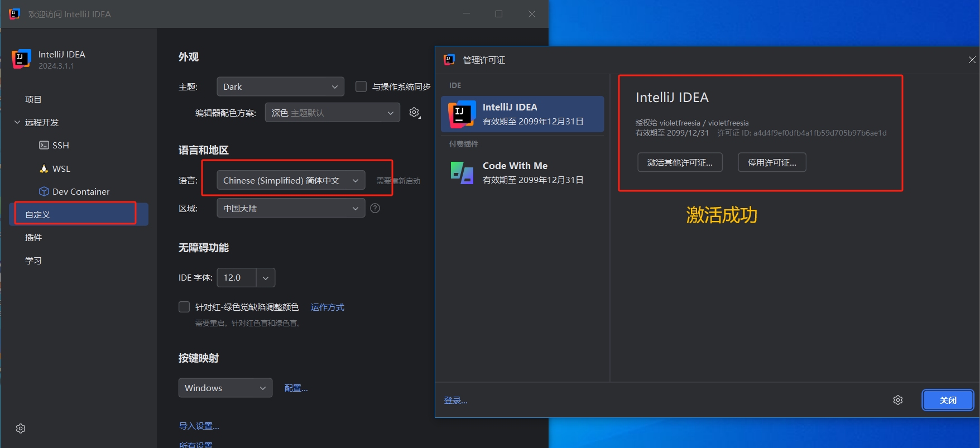Viewport: 980px width, 448px height.
Task: Click 激活其他许可证... button
Action: pos(680,162)
